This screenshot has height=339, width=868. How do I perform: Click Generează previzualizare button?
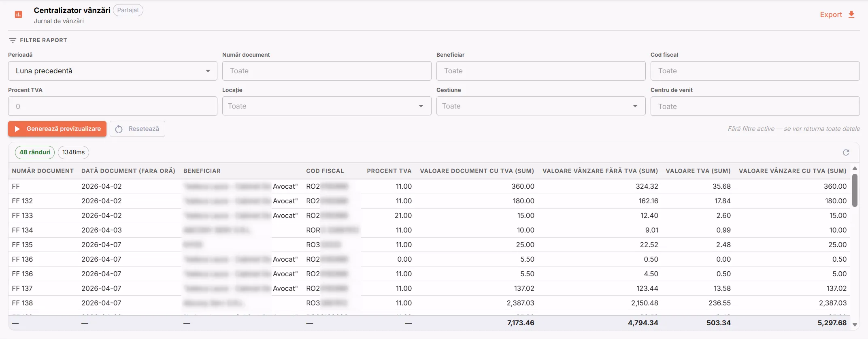(x=57, y=129)
